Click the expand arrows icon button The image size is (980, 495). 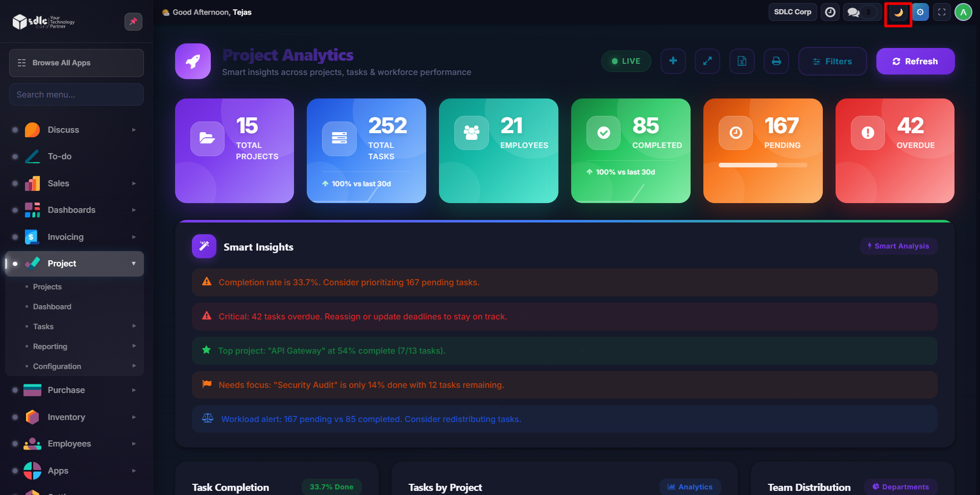pyautogui.click(x=707, y=61)
